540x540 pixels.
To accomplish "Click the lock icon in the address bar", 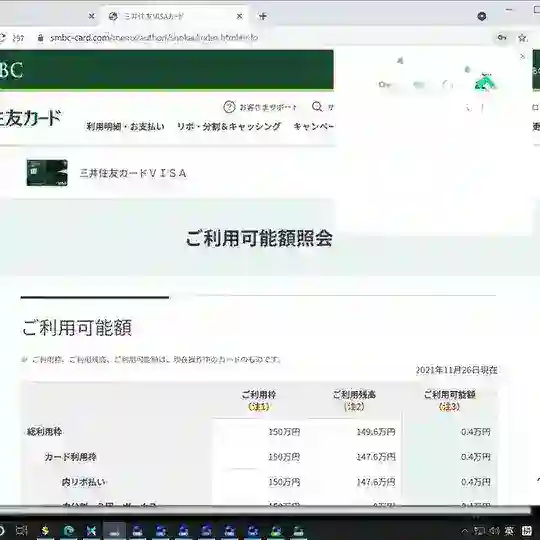I will pyautogui.click(x=40, y=38).
